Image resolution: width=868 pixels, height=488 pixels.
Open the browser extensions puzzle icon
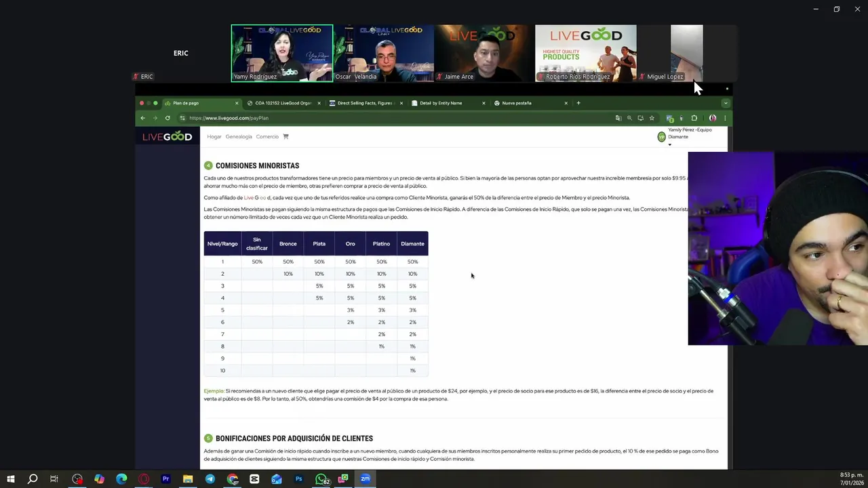pyautogui.click(x=694, y=118)
